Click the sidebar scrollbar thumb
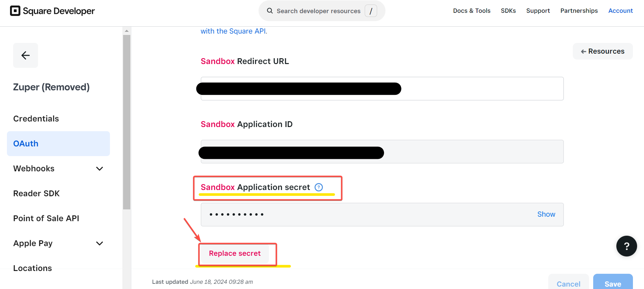Viewport: 644px width, 289px height. click(x=127, y=121)
